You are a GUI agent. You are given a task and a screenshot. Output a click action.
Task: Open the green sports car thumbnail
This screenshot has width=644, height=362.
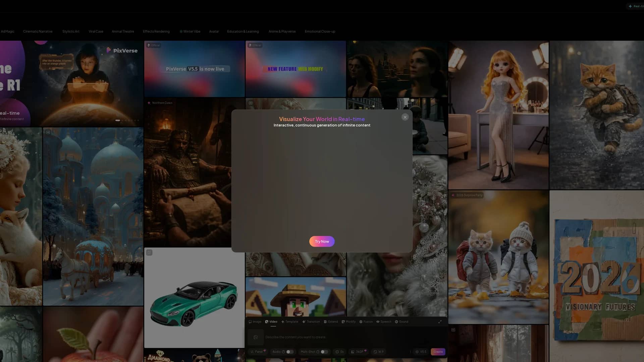[194, 298]
